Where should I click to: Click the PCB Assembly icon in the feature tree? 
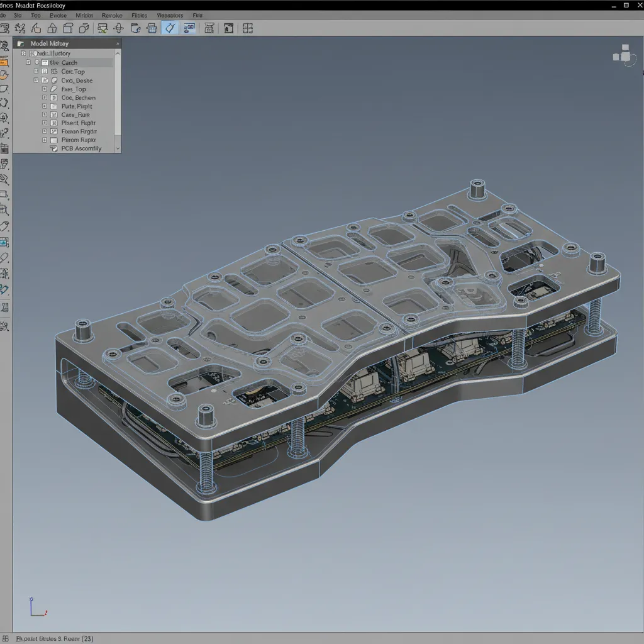55,148
